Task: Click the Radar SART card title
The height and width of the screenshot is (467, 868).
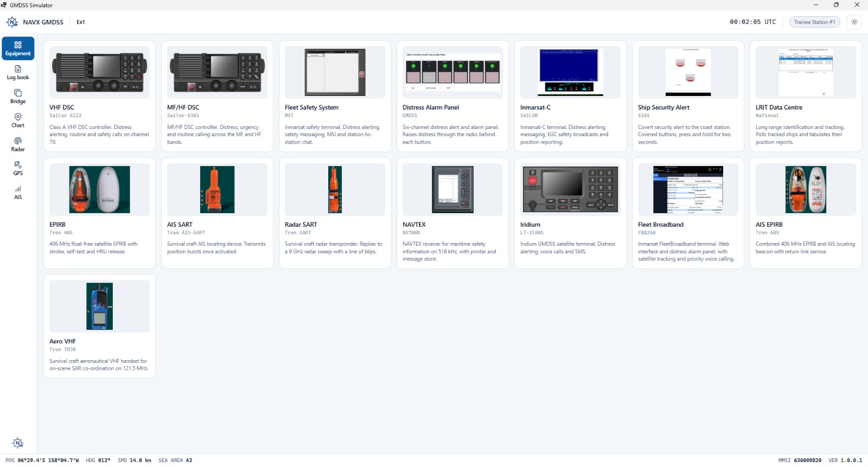Action: pos(301,225)
